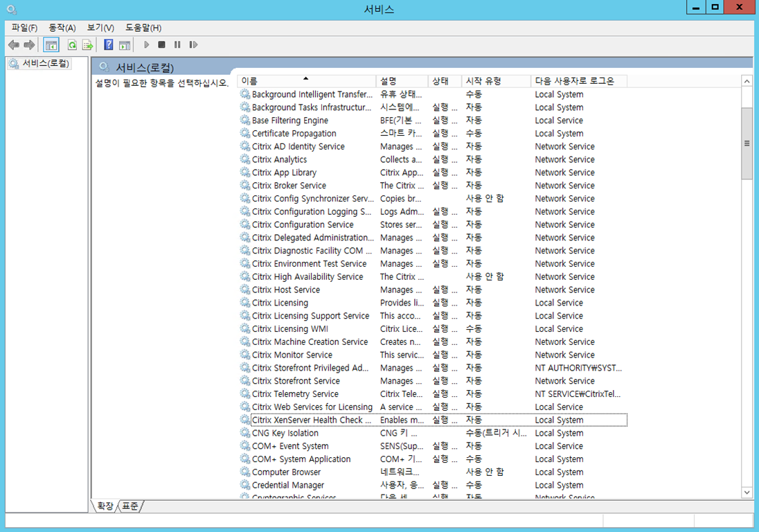Select Citrix App Library service

434,172
